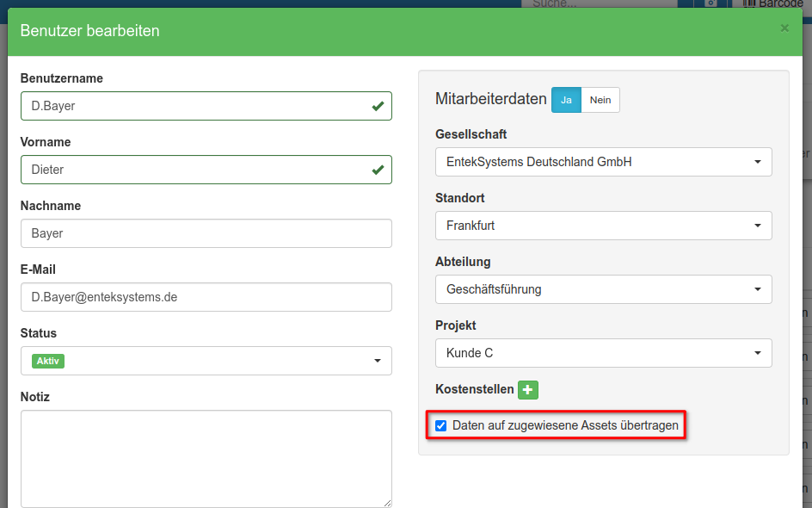
Task: Click the Benutzername field with D.Bayer
Action: [x=194, y=106]
